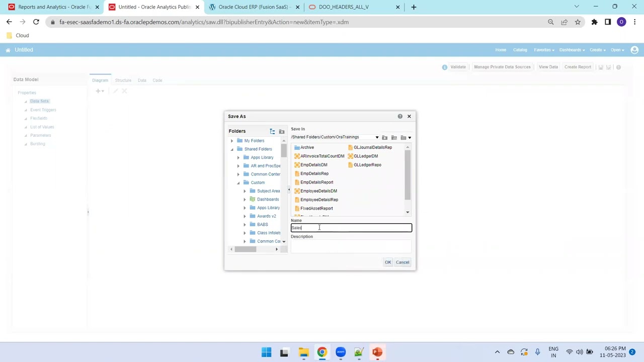Open the view type menu arrow
Viewport: 644px width, 362px height.
tap(410, 138)
